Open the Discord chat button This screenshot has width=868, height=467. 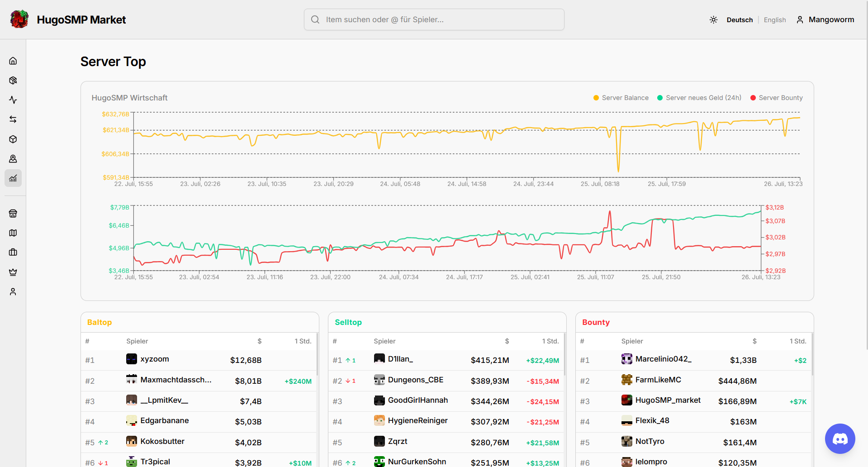[840, 438]
